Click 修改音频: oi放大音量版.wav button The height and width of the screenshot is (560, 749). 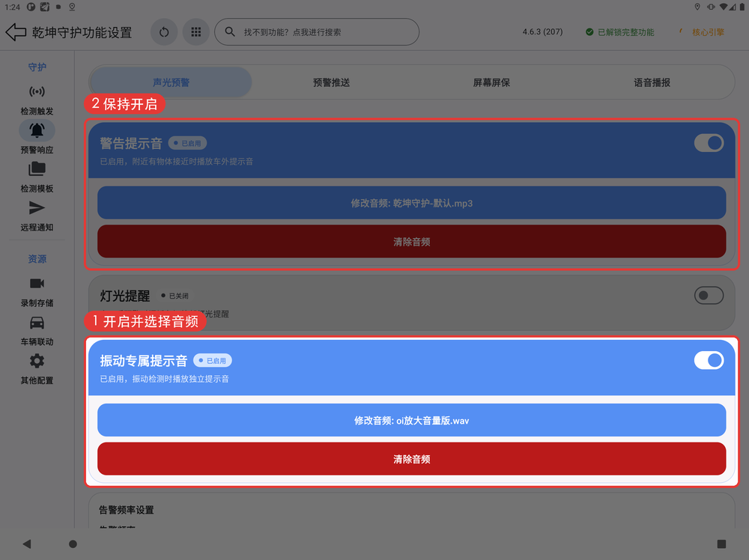point(412,420)
